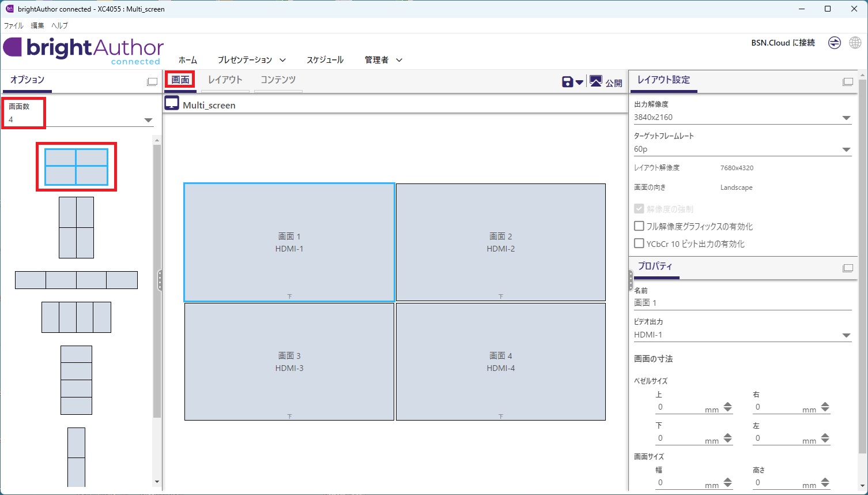Toggle the 解像度の強制 checkbox
Screen dimensions: 868x495
(639, 209)
